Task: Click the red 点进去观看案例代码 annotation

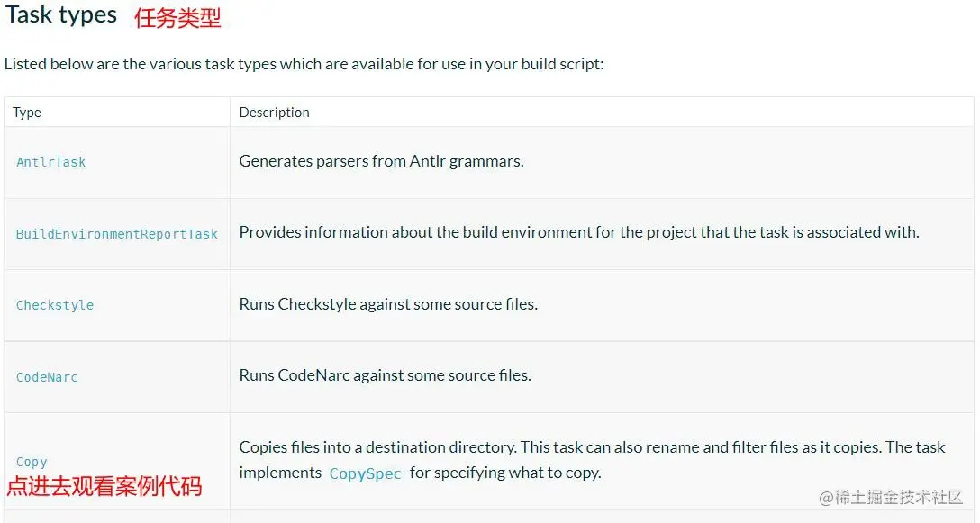Action: click(104, 486)
